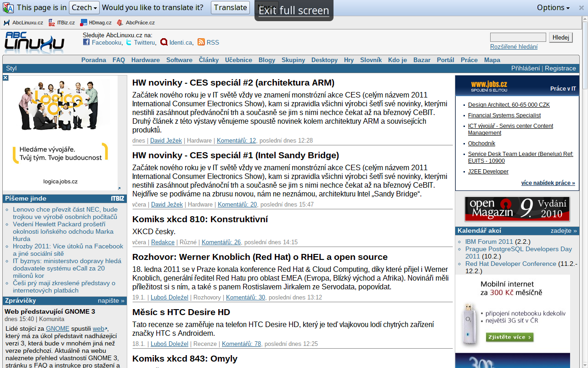Viewport: 588px width, 368px height.
Task: Click napište » in Zprávičky header
Action: click(111, 301)
